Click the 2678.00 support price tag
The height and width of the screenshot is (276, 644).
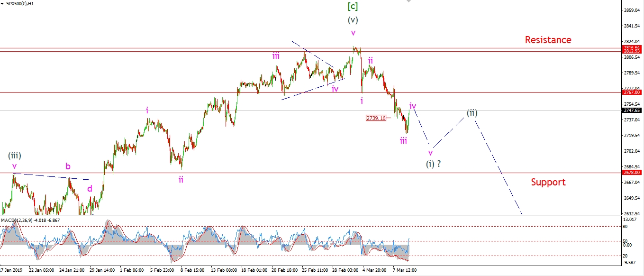click(632, 173)
